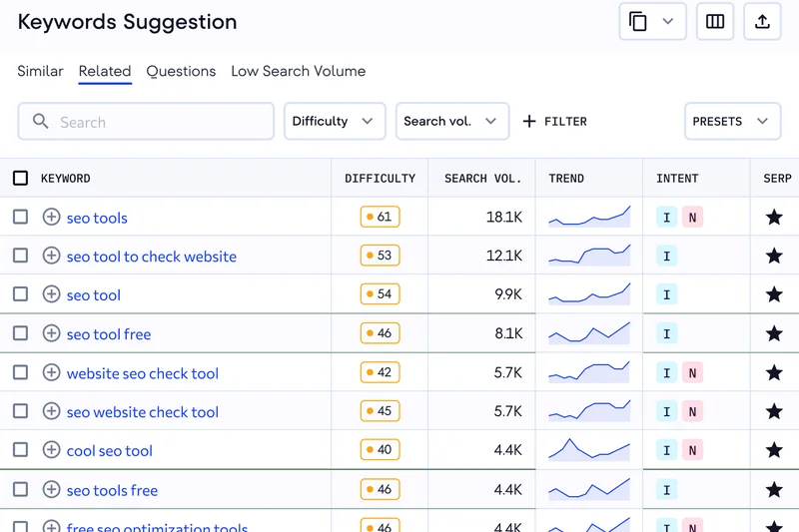Open the 'seo tool' keyword link

tap(94, 295)
